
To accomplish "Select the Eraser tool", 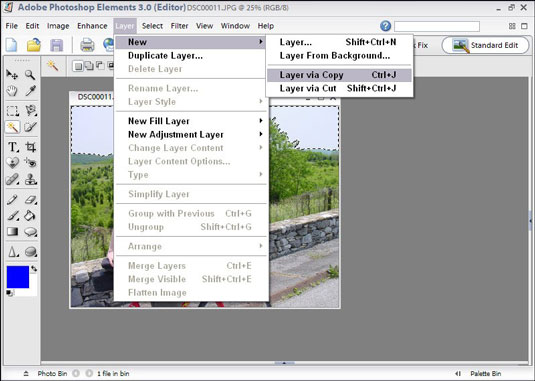I will click(30, 199).
